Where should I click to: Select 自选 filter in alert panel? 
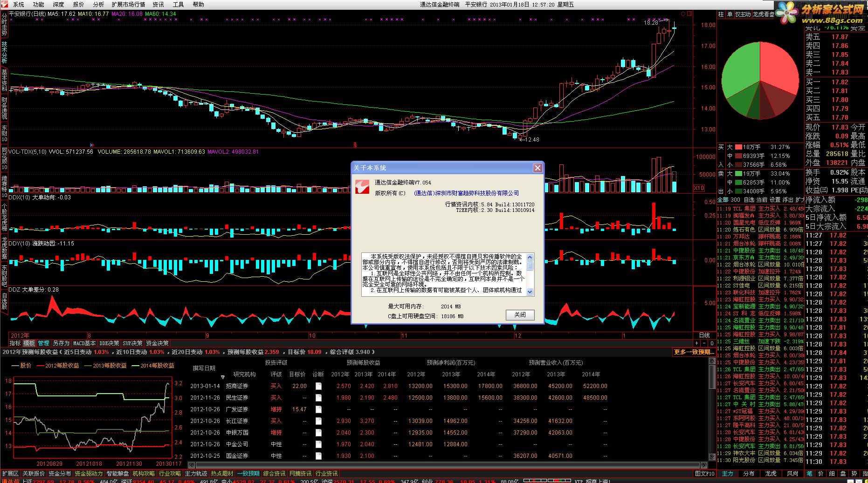749,200
